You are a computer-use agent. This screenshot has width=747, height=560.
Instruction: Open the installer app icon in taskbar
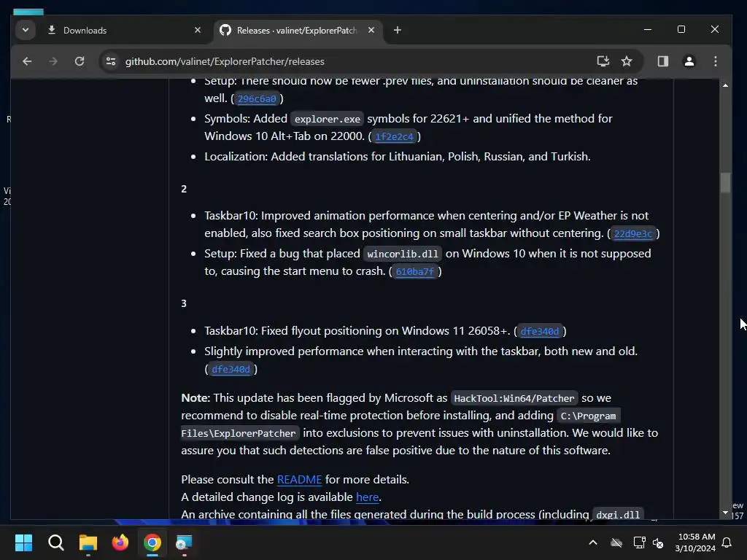pos(184,542)
